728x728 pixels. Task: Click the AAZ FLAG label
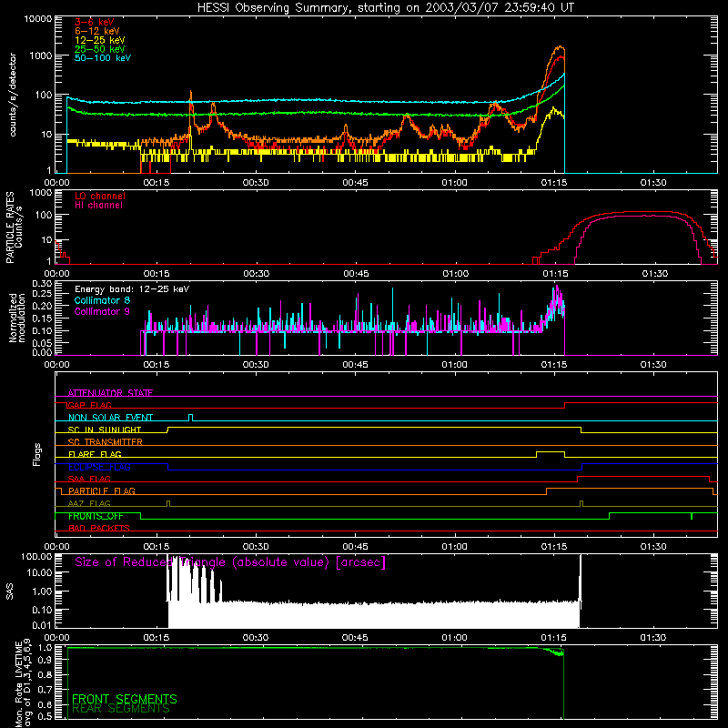(x=89, y=503)
